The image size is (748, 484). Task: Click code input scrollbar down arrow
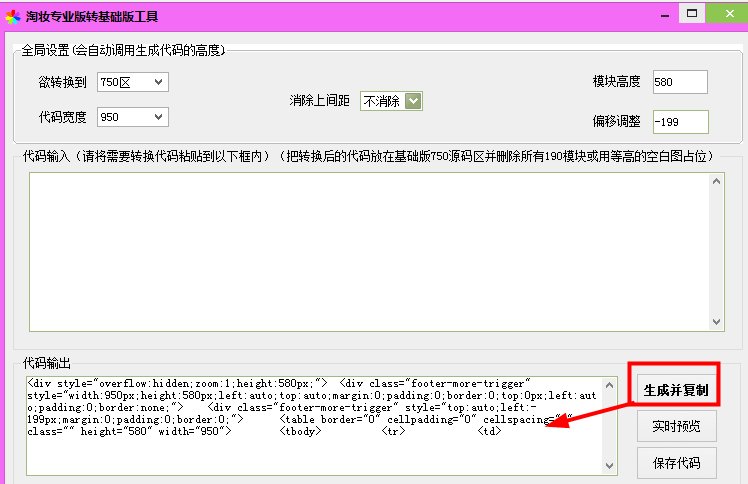[x=716, y=322]
